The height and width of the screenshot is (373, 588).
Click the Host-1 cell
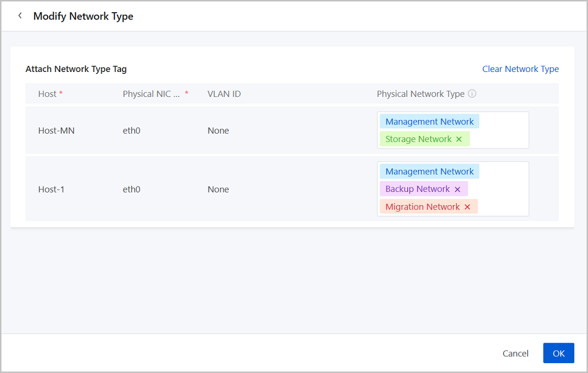(x=51, y=189)
